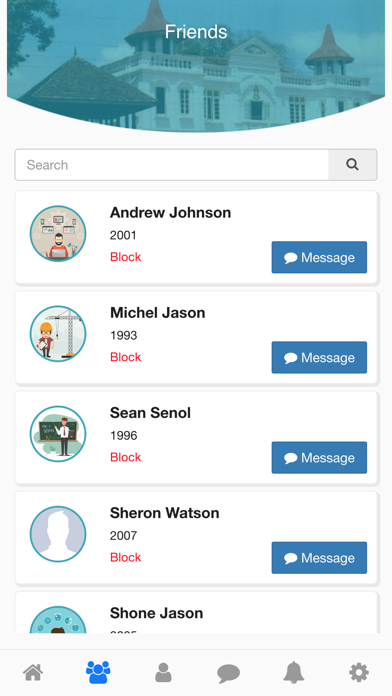Screen dimensions: 392x696
Task: Open Shone Jason's friend card name
Action: tap(157, 613)
